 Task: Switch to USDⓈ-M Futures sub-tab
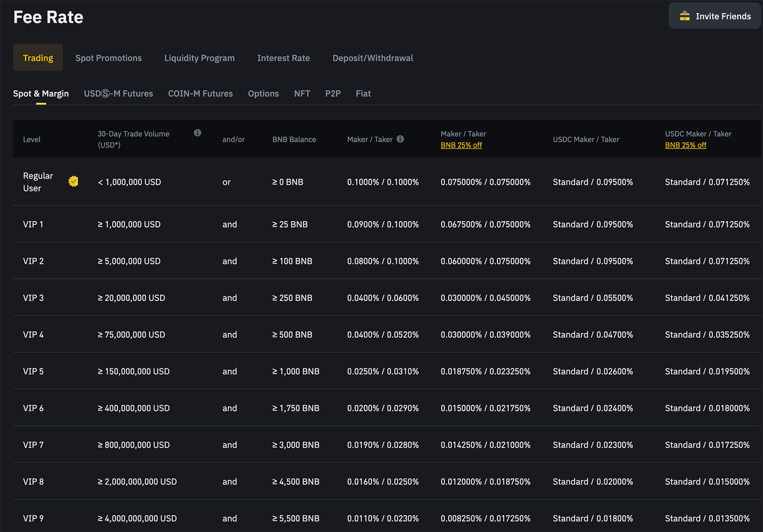click(118, 93)
